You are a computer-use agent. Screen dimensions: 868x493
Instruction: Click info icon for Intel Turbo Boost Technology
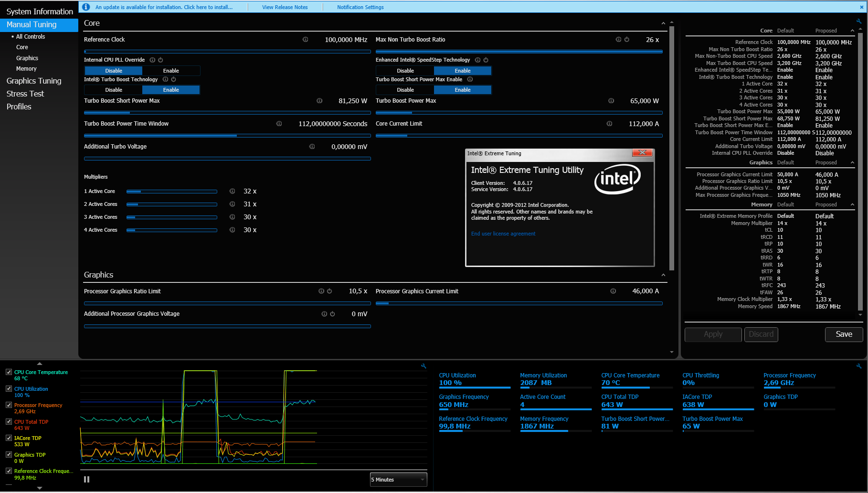(165, 79)
